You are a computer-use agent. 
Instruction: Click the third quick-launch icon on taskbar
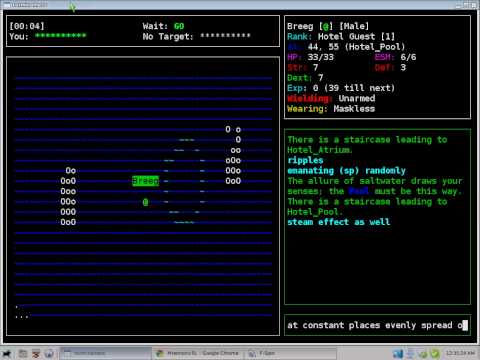tap(49, 353)
